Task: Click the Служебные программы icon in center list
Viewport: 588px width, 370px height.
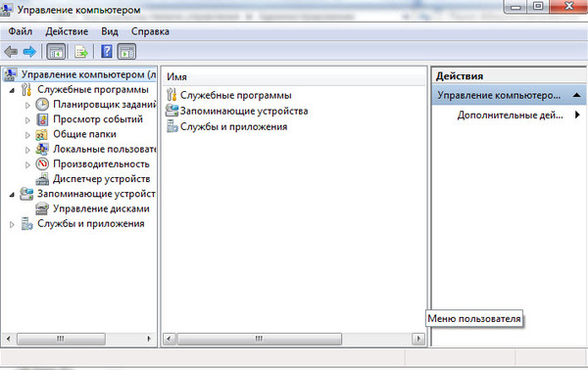Action: tap(171, 95)
